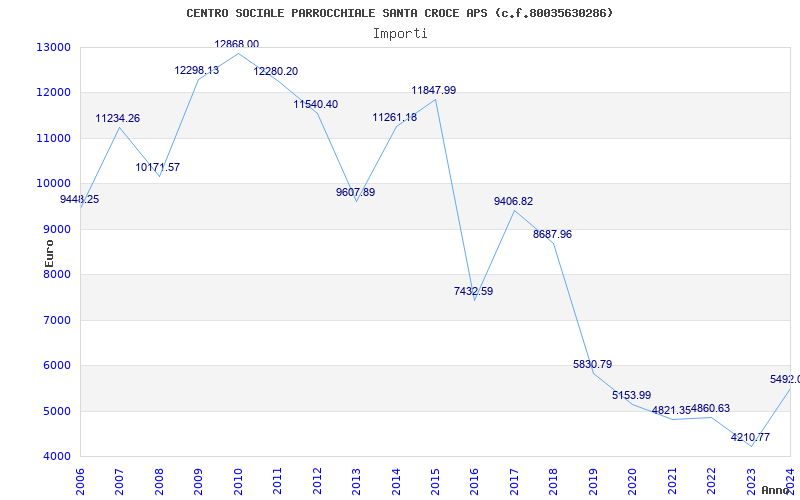Viewport: 800px width, 500px height.
Task: Click the 2021 year label
Action: tap(672, 481)
